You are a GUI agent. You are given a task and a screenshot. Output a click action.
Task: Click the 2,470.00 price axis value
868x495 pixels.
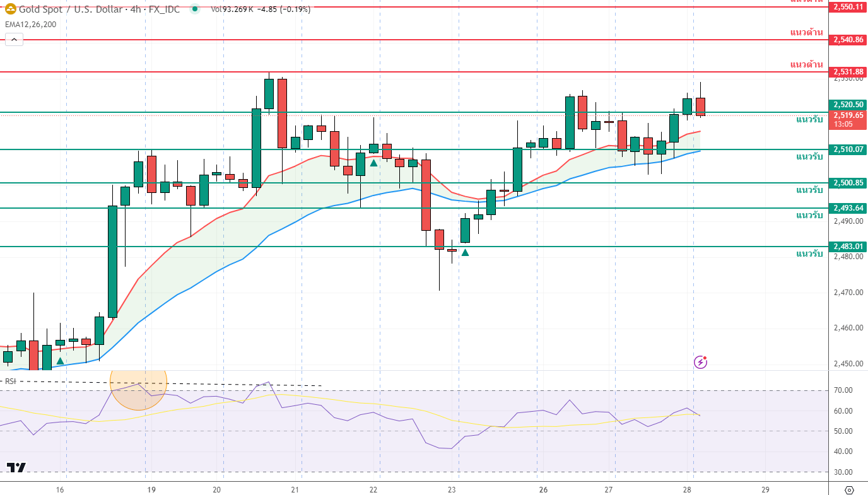tap(848, 293)
